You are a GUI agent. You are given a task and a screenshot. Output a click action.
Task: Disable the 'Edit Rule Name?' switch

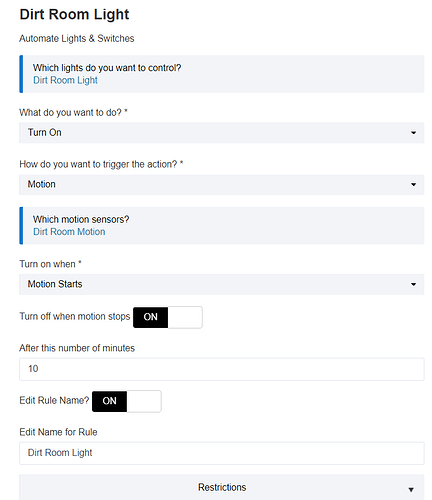(127, 401)
